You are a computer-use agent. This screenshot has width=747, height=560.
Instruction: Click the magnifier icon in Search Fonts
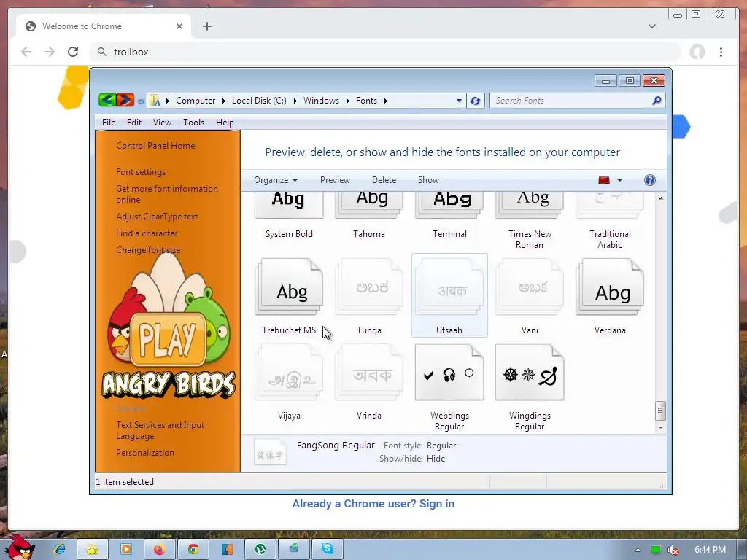point(657,101)
